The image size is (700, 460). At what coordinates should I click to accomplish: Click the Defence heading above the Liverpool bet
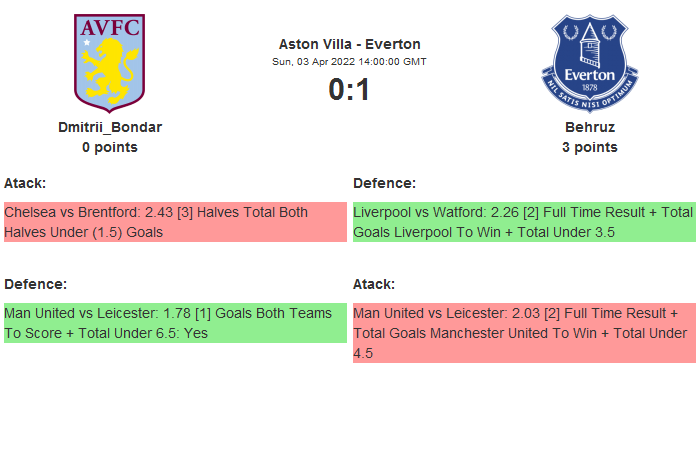tap(385, 183)
